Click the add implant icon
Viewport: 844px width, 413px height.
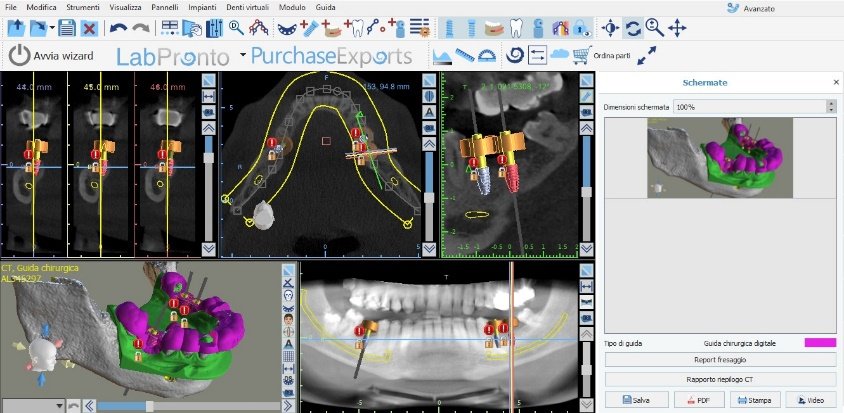[x=310, y=28]
